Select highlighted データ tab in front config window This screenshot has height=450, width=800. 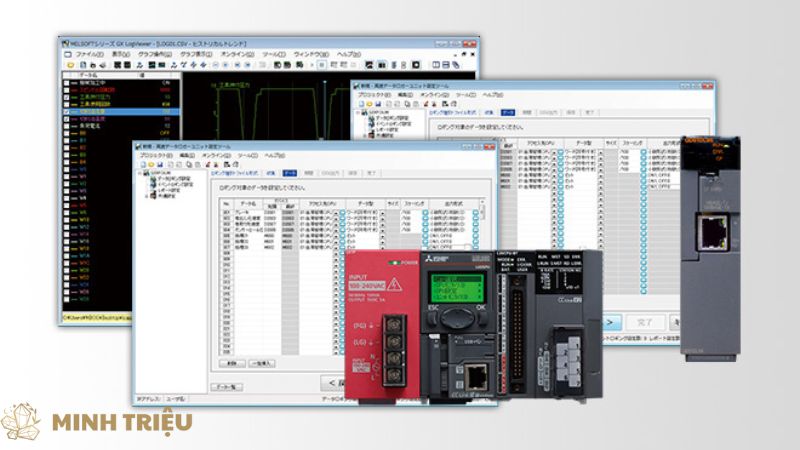289,172
